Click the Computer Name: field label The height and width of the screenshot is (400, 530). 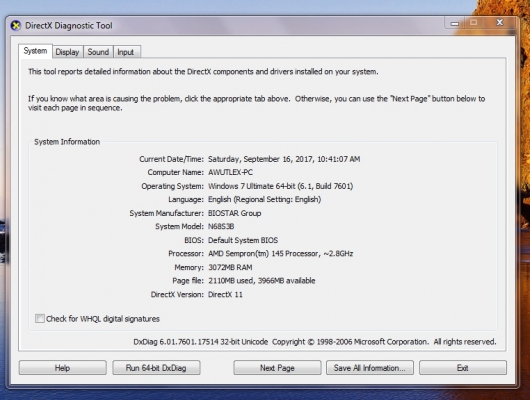(x=175, y=172)
